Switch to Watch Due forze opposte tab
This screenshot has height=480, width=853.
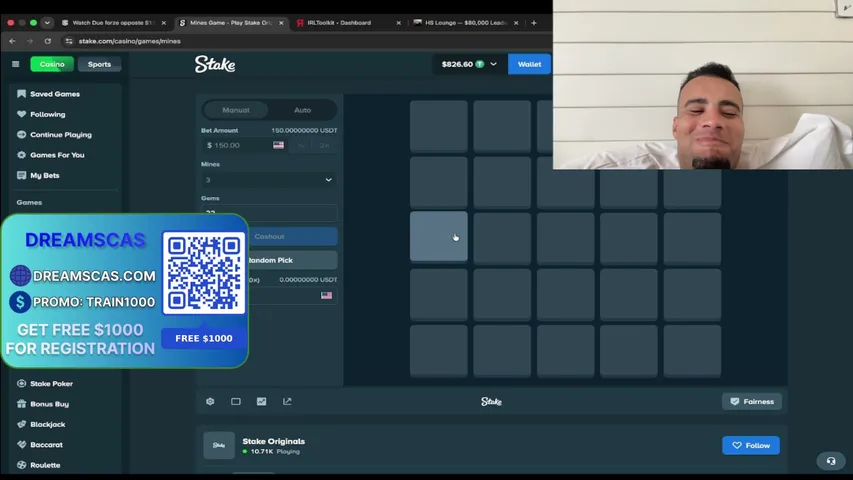(x=113, y=23)
